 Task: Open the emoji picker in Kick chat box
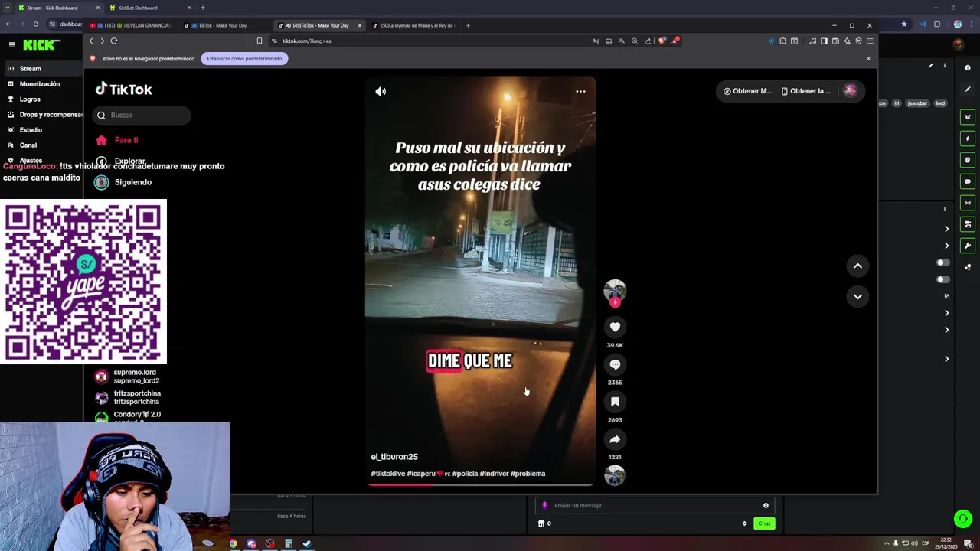point(766,505)
